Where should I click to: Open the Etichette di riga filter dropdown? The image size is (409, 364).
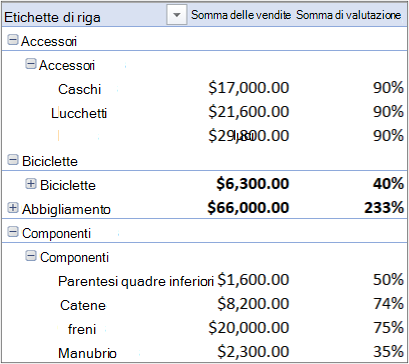tap(177, 15)
